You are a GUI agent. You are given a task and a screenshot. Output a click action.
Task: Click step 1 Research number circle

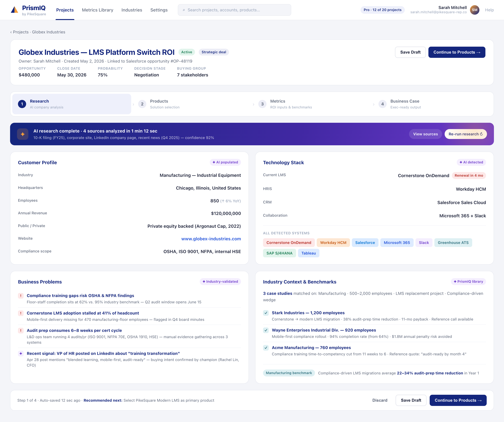click(22, 104)
